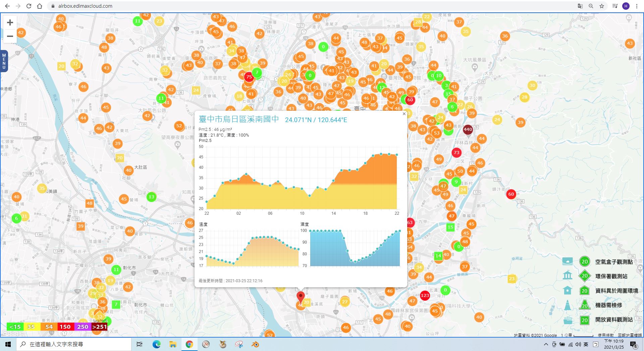Viewport: 644px width, 351px height.
Task: Click the 空氣盒子觀測點 legend label
Action: click(x=614, y=262)
